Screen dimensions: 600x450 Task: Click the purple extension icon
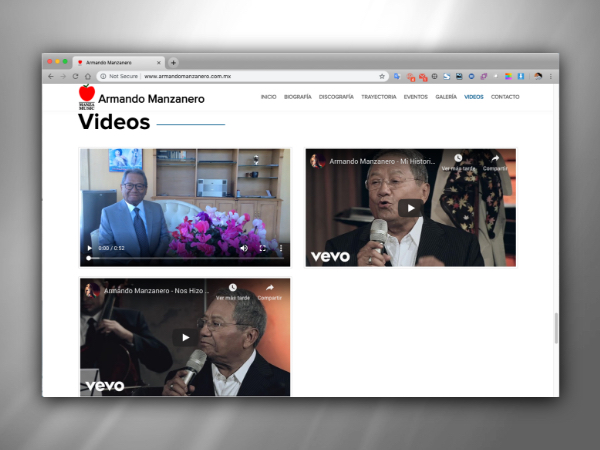484,77
